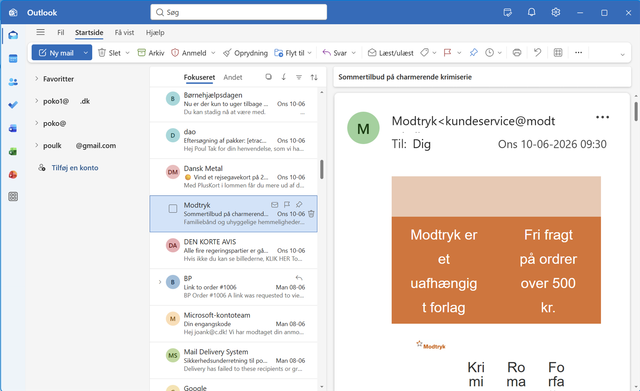The image size is (640, 391).
Task: Click the notifications bell icon
Action: point(531,12)
